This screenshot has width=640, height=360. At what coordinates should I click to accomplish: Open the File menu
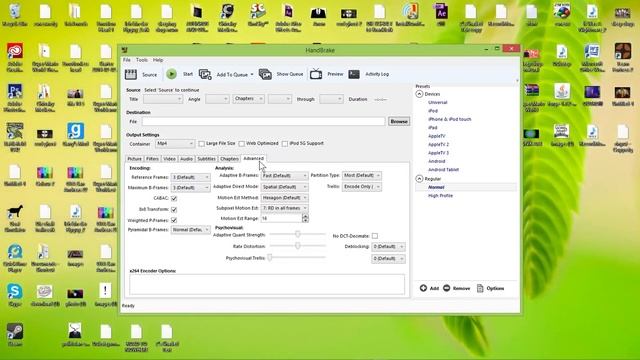[x=127, y=60]
